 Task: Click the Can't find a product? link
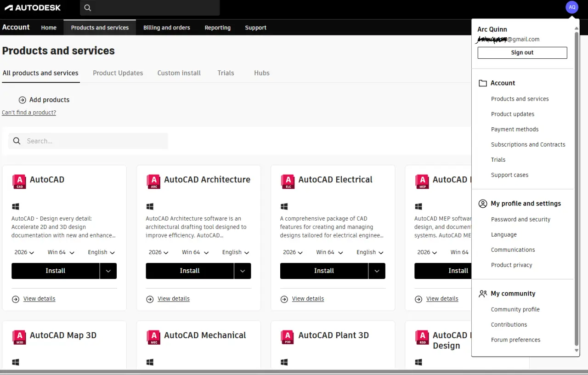[x=29, y=113]
